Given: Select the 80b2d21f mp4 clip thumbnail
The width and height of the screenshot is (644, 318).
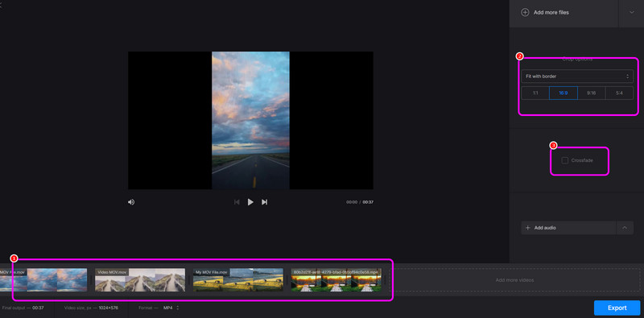Looking at the screenshot, I should [x=336, y=280].
